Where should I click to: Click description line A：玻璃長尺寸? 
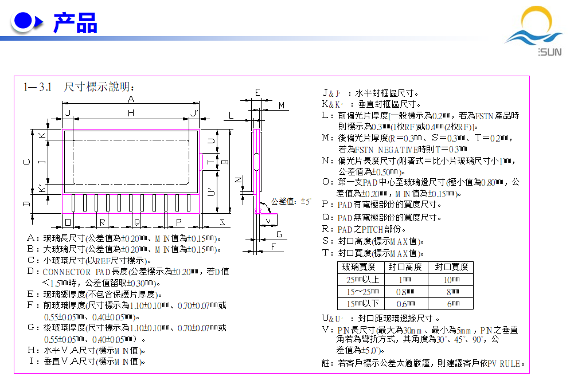(123, 238)
